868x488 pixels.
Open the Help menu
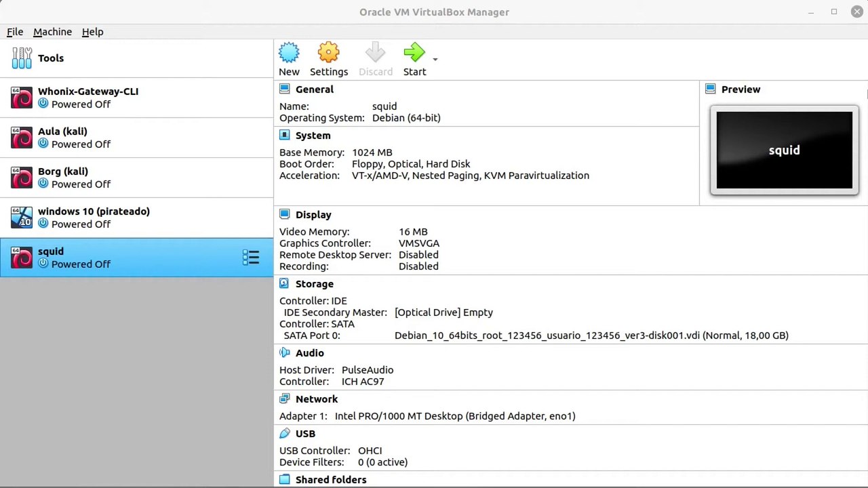pyautogui.click(x=92, y=32)
